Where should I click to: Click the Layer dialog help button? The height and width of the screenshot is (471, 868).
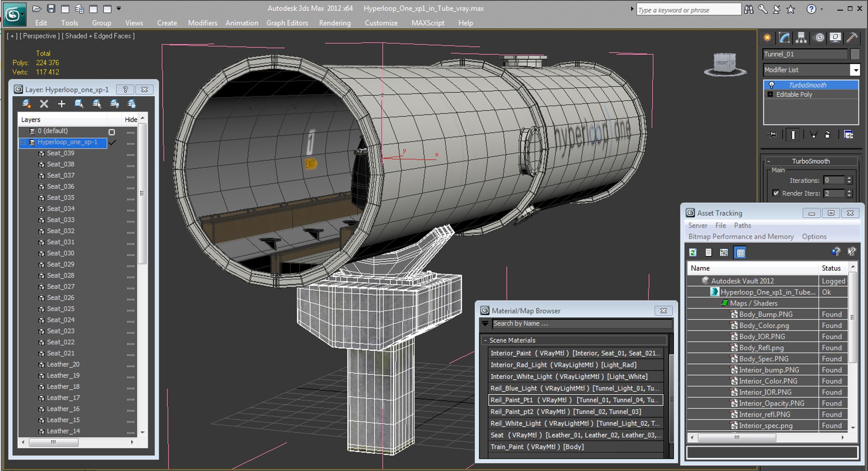[125, 89]
